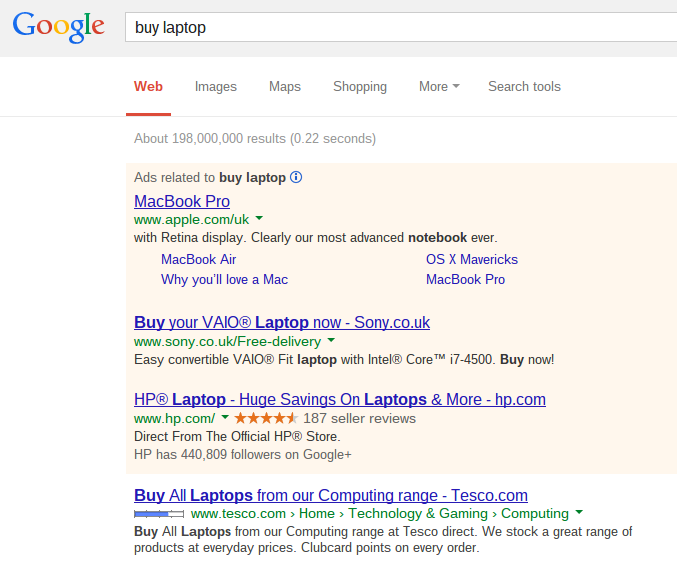This screenshot has height=570, width=677.
Task: Switch to the Images tab
Action: 215,87
